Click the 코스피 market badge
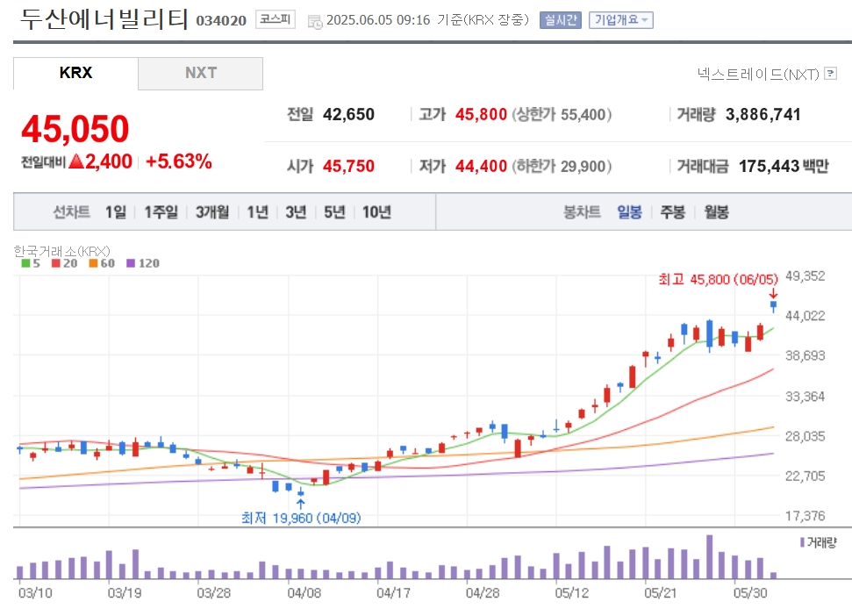 [x=276, y=20]
